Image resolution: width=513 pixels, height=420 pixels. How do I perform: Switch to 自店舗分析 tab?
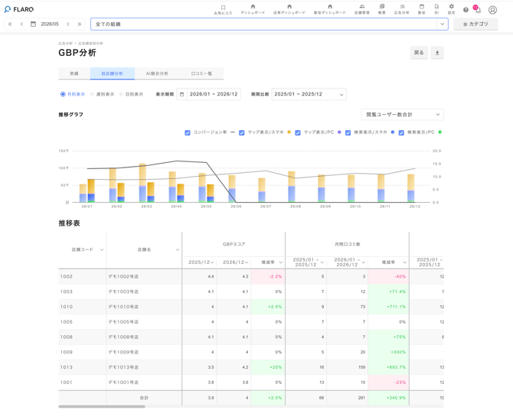[113, 73]
